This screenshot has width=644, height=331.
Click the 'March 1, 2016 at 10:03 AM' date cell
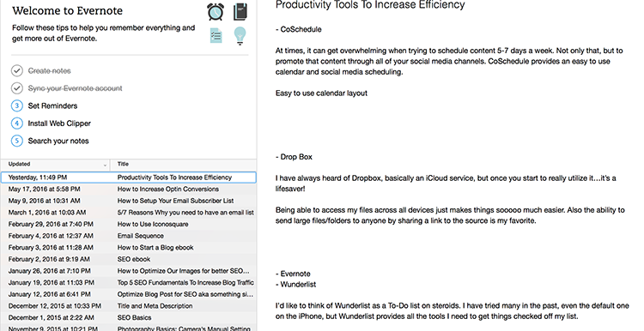47,213
